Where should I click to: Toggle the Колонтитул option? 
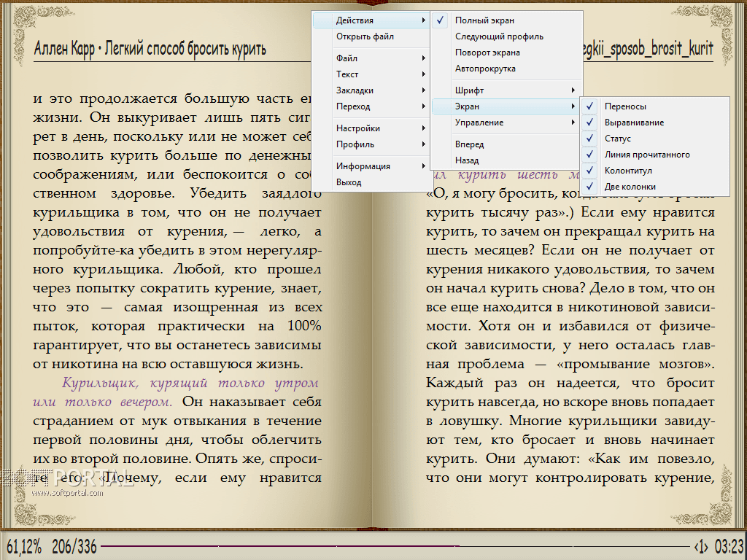click(654, 171)
